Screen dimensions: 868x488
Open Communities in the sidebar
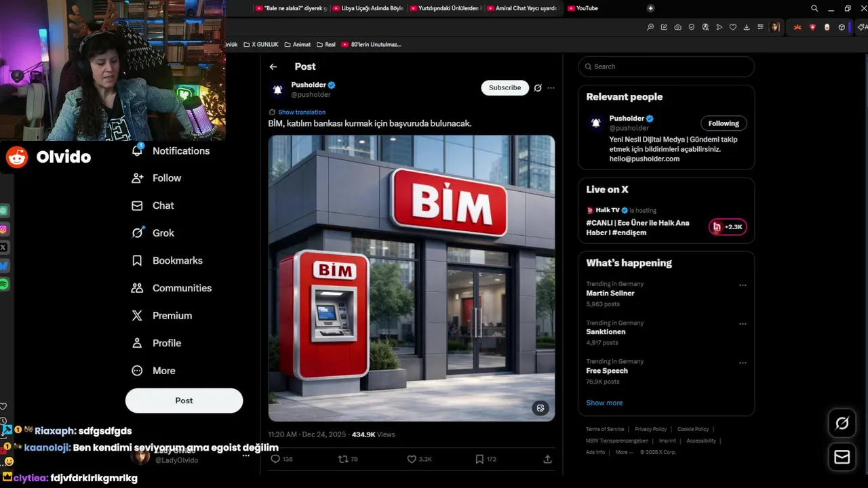coord(172,288)
